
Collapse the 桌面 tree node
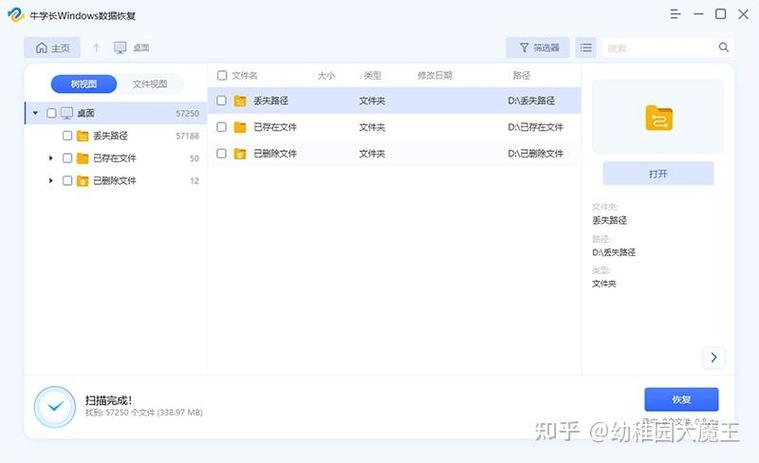click(x=35, y=113)
